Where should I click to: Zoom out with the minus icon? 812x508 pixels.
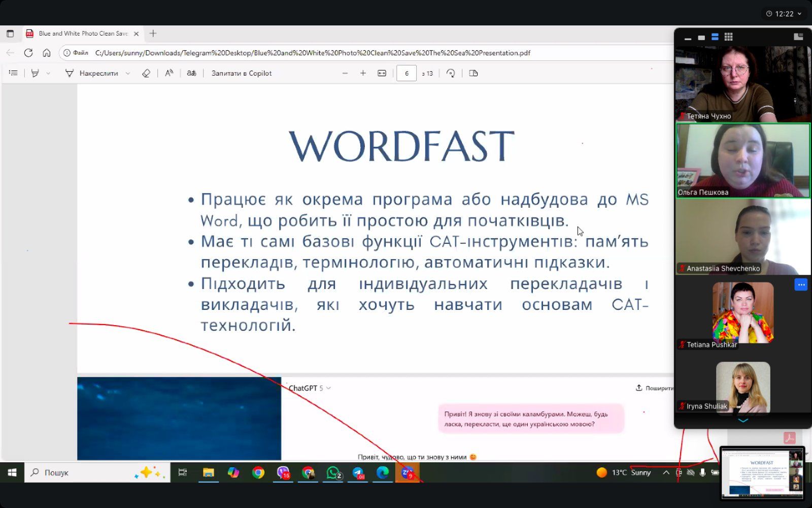point(345,73)
